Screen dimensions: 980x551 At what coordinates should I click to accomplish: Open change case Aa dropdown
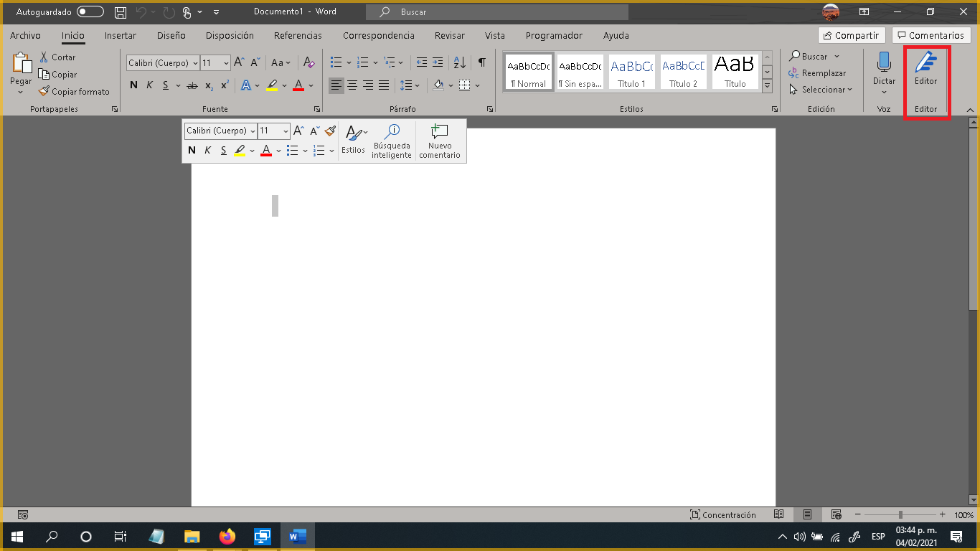click(281, 63)
